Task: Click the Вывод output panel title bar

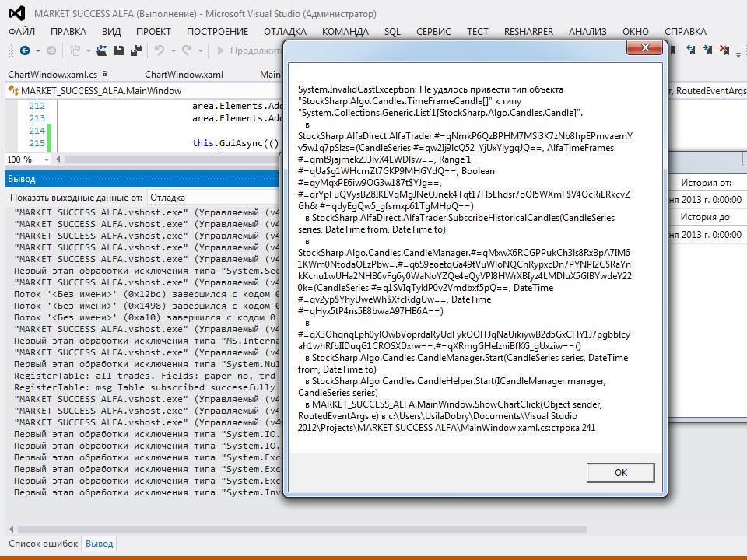Action: [x=142, y=179]
